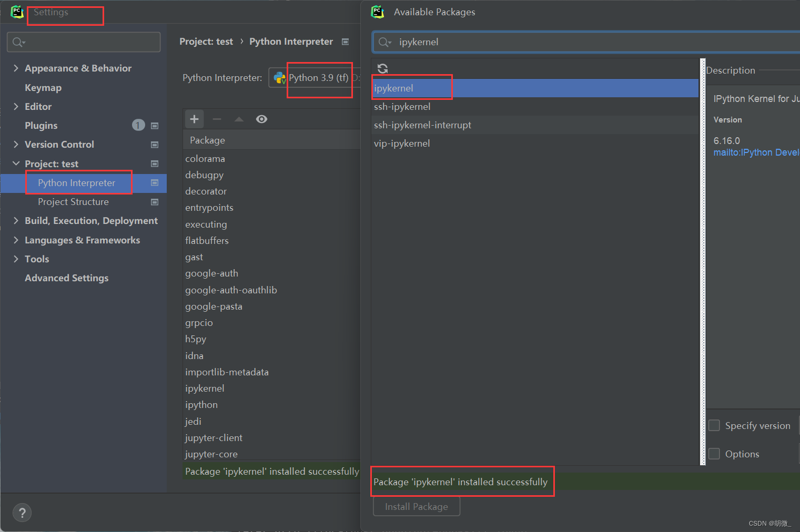
Task: Expand Languages & Frameworks section
Action: point(16,240)
